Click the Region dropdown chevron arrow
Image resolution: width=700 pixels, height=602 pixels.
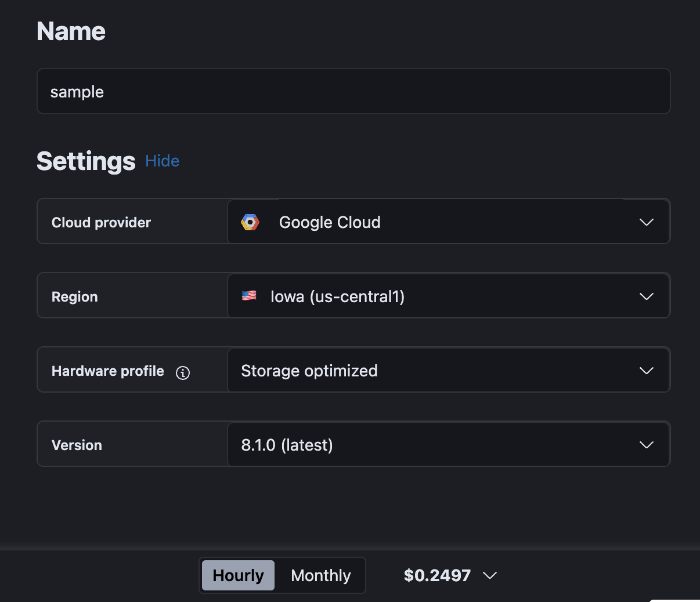(646, 296)
